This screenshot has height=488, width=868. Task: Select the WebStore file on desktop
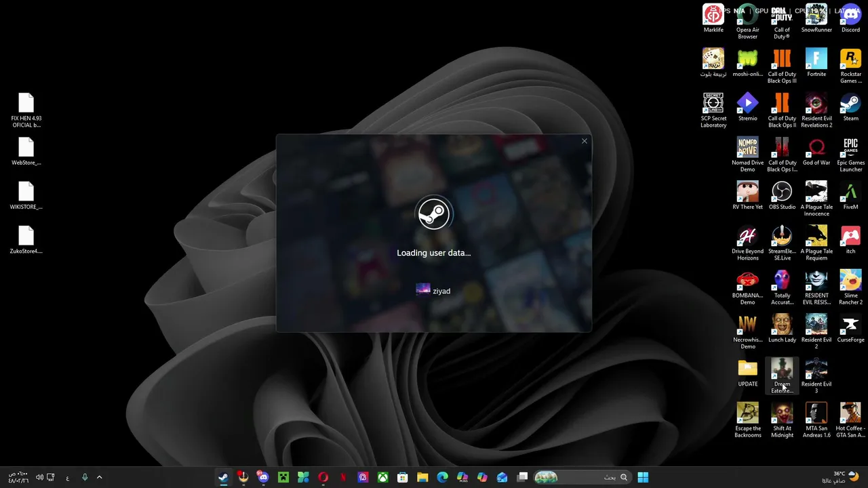coord(26,152)
